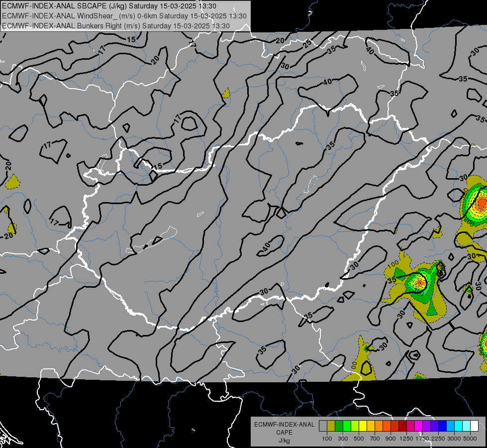Pick the pure blue legend swatch
The width and height of the screenshot is (487, 448).
442,426
